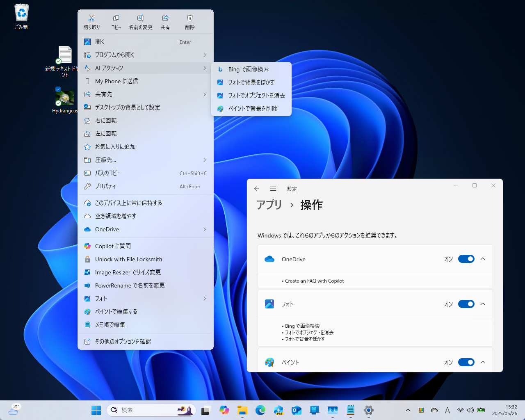Open the OneDrive cloud icon in system tray
Image resolution: width=525 pixels, height=420 pixels.
pos(434,410)
